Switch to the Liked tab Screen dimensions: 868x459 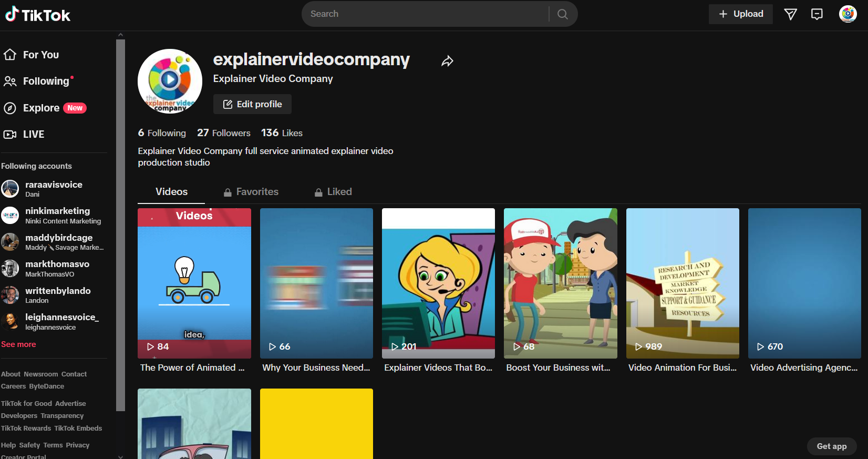(x=333, y=192)
